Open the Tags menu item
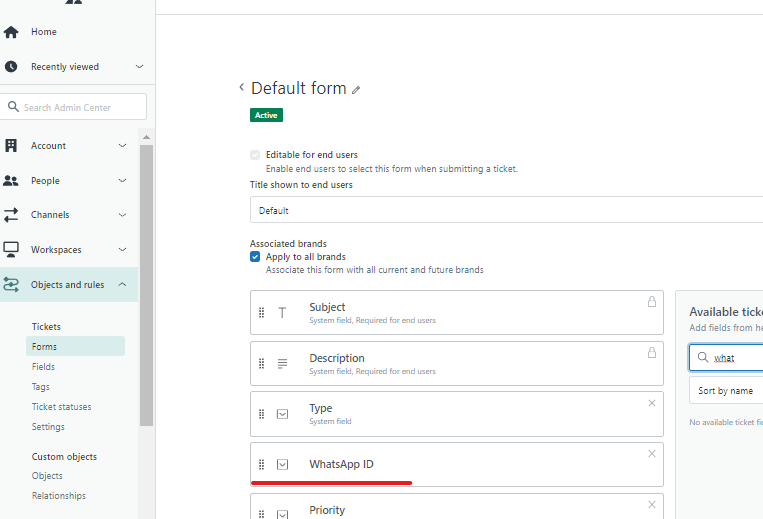Viewport: 763px width, 519px height. tap(41, 387)
